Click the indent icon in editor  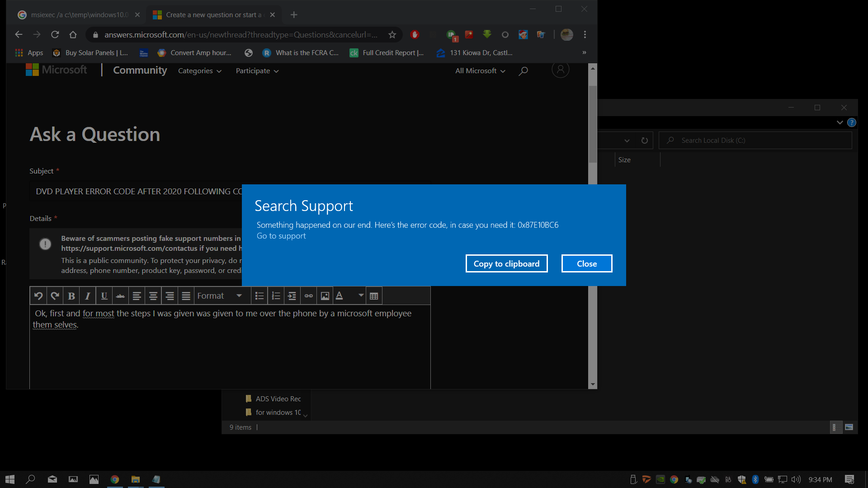pos(292,296)
